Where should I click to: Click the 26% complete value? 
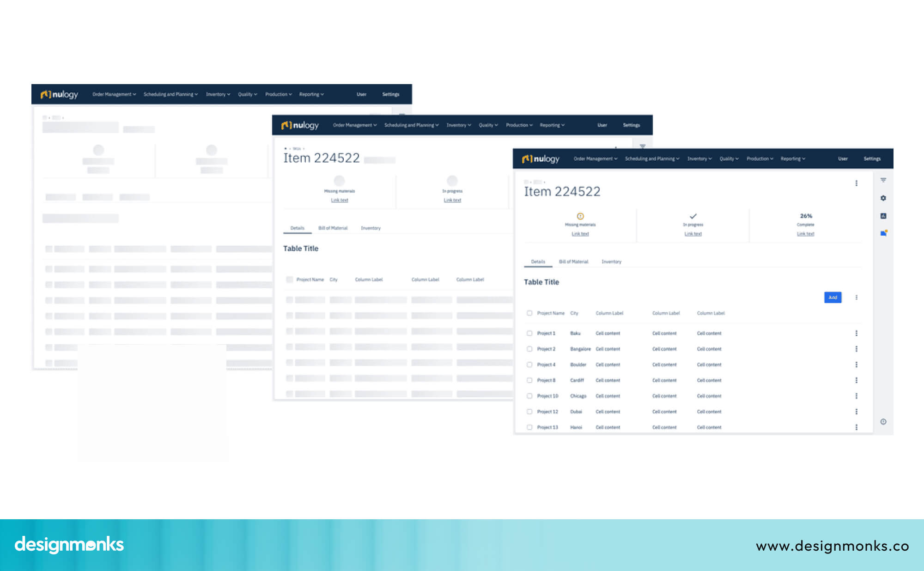(x=806, y=216)
